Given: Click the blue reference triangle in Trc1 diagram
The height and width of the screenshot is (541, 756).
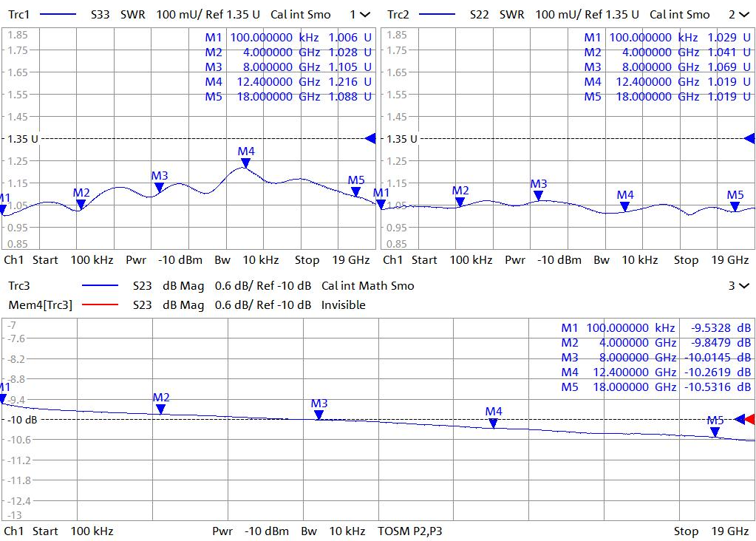Looking at the screenshot, I should point(370,138).
